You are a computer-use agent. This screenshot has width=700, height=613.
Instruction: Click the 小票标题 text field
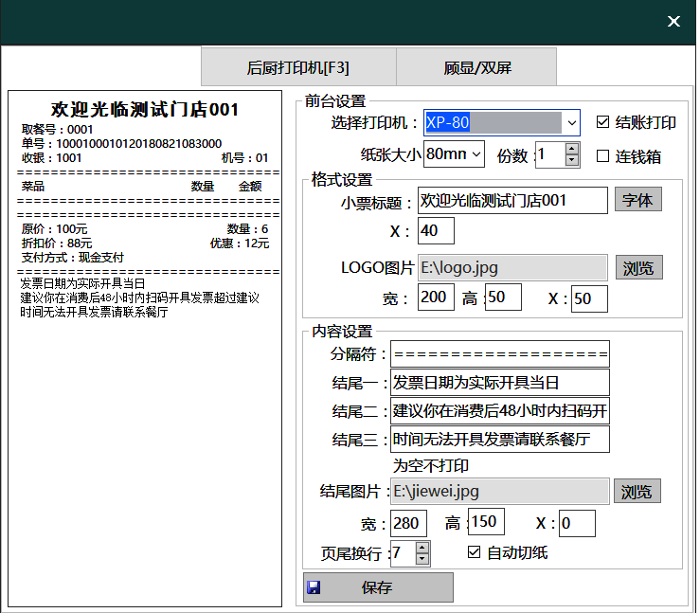point(512,201)
